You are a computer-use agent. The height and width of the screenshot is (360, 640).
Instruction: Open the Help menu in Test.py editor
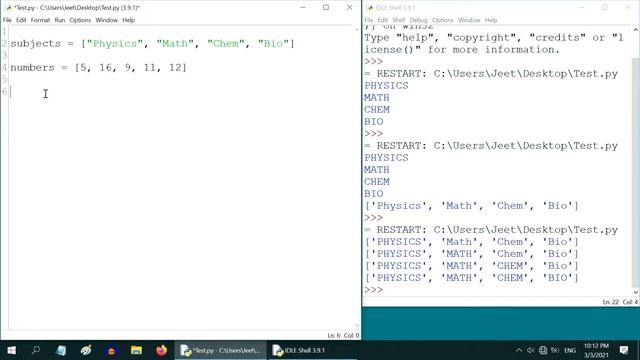tap(128, 20)
